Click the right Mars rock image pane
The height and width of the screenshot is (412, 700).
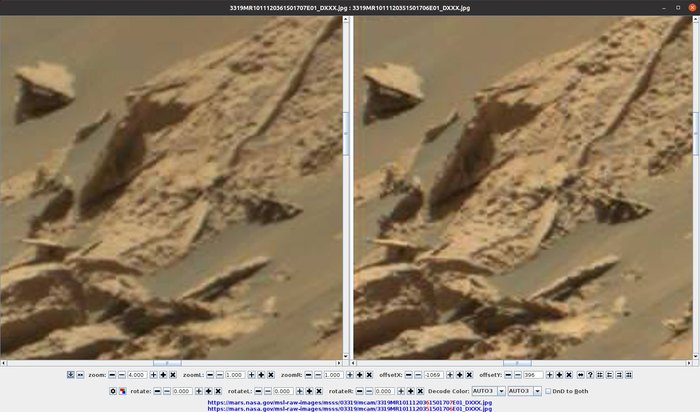[523, 187]
